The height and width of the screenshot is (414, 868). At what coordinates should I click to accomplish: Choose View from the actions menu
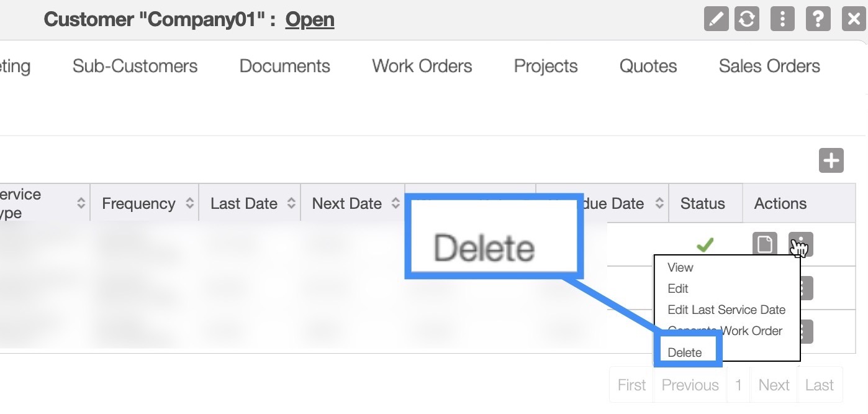(x=680, y=267)
